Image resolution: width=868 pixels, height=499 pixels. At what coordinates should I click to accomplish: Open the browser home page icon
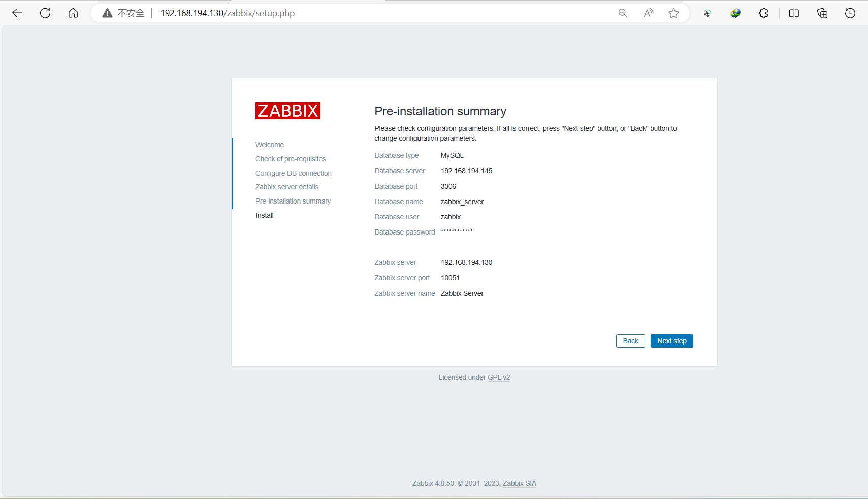coord(73,13)
